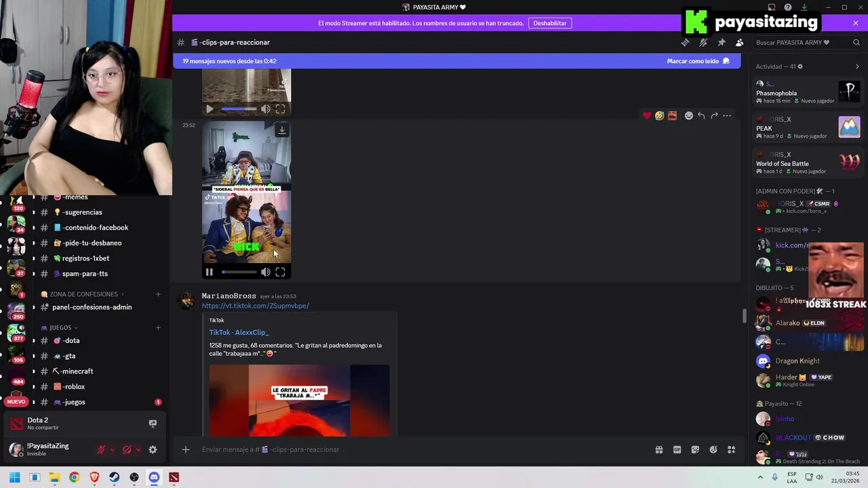Share screen for Dota 2 activity
This screenshot has height=488, width=868.
click(x=153, y=424)
